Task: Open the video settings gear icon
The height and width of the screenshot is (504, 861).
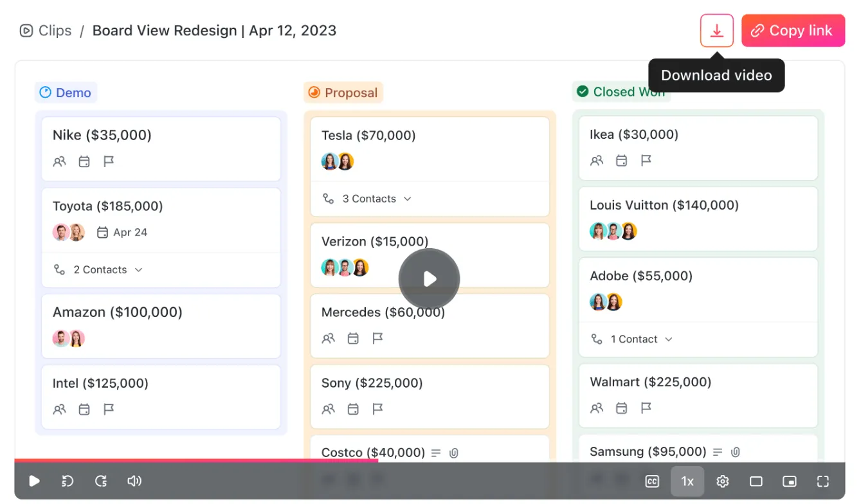Action: 723,482
